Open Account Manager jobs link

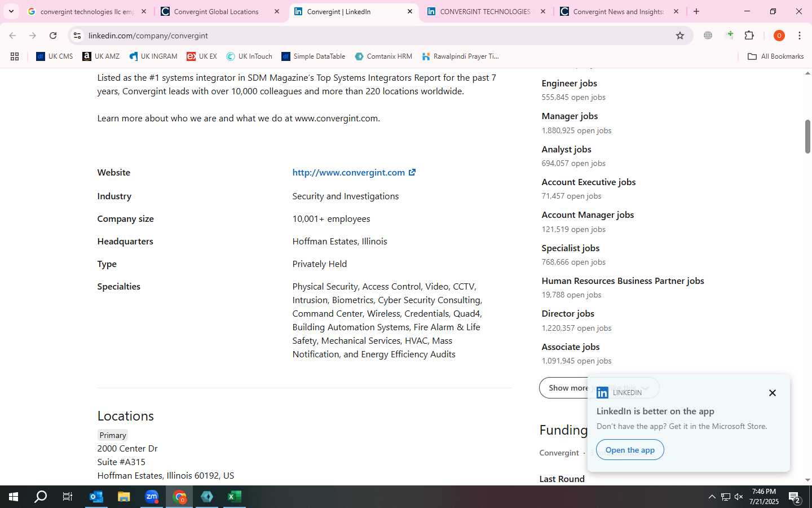click(x=588, y=214)
